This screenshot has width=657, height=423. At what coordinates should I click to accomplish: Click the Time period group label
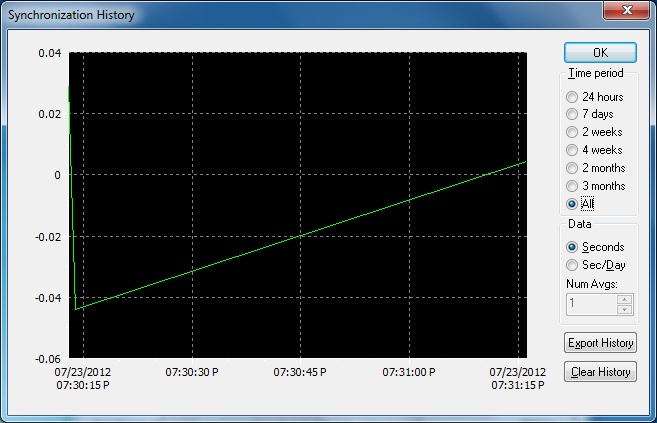coord(596,73)
